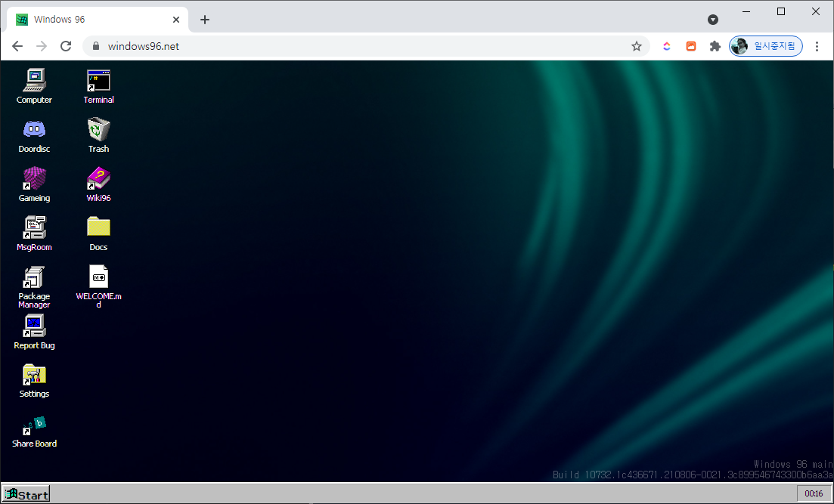Click the address bar showing windows96.net
Viewport: 834px width, 504px height.
(366, 46)
